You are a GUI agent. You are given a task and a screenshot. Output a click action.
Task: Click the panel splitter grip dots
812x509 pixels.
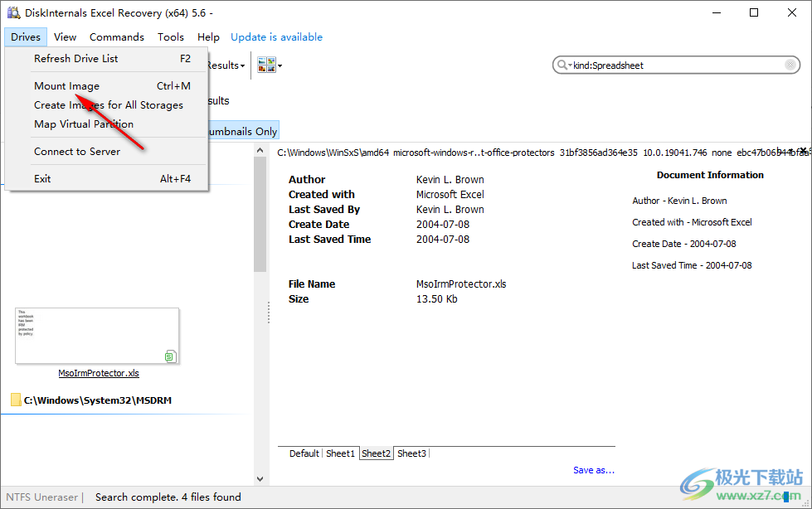click(x=268, y=313)
